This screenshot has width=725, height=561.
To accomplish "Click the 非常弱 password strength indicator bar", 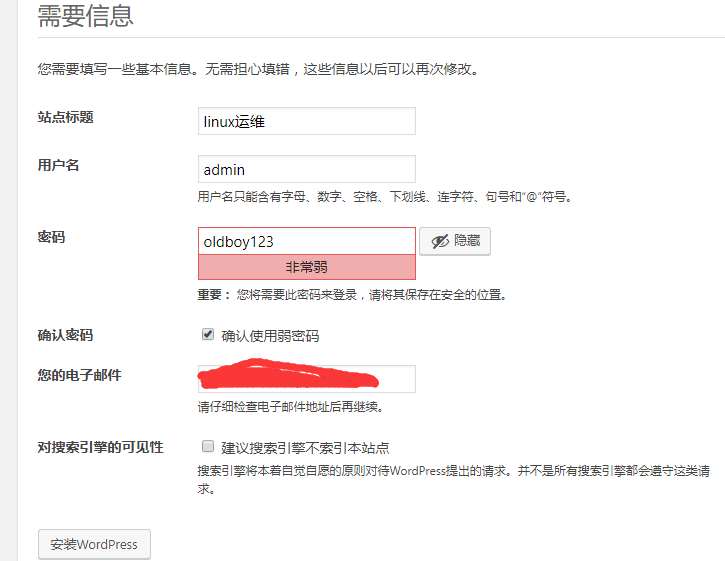I will (306, 267).
